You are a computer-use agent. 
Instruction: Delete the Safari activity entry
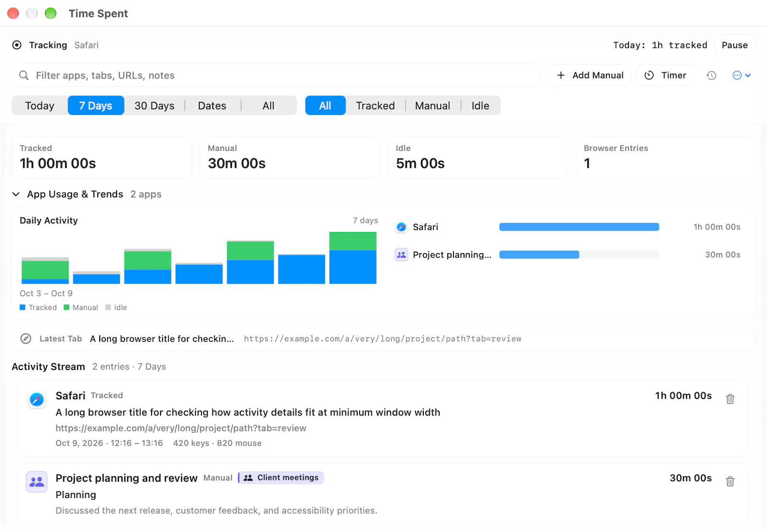coord(730,399)
